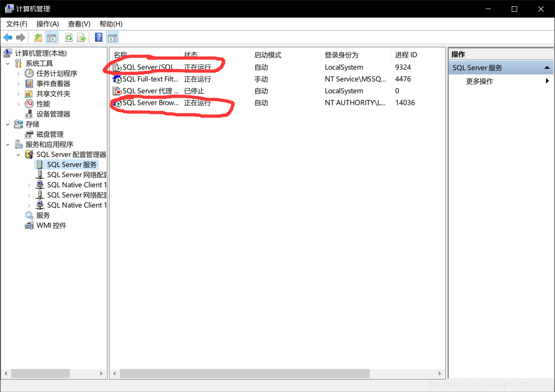The height and width of the screenshot is (392, 555).
Task: Expand the 共享文件夹 tree node
Action: [x=18, y=94]
